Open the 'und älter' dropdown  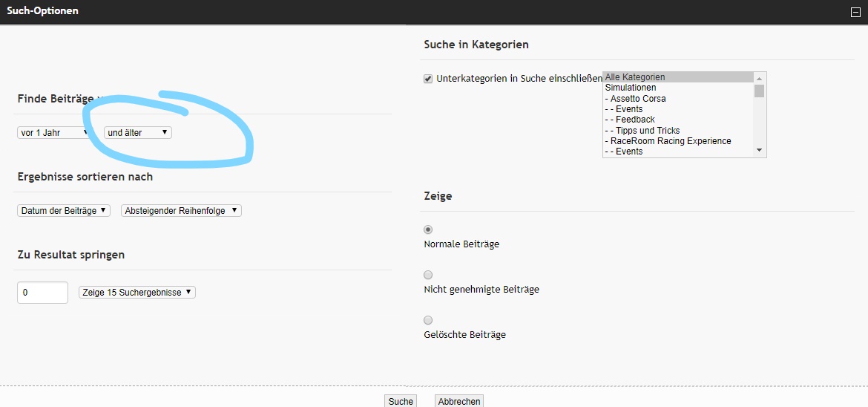tap(138, 133)
